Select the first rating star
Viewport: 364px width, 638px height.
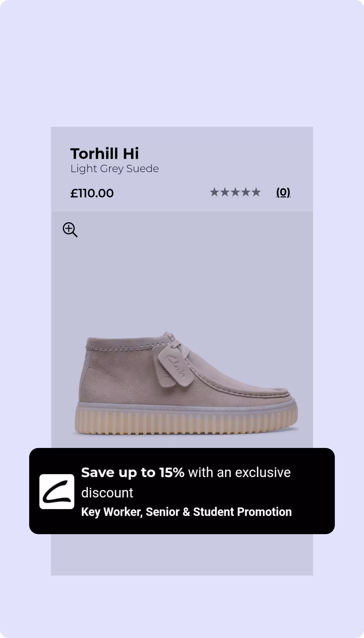point(214,192)
